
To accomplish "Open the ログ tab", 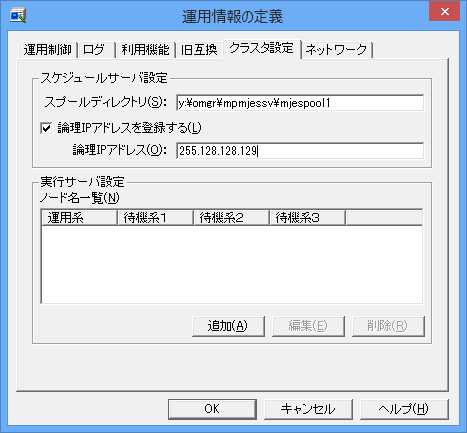I will (96, 50).
